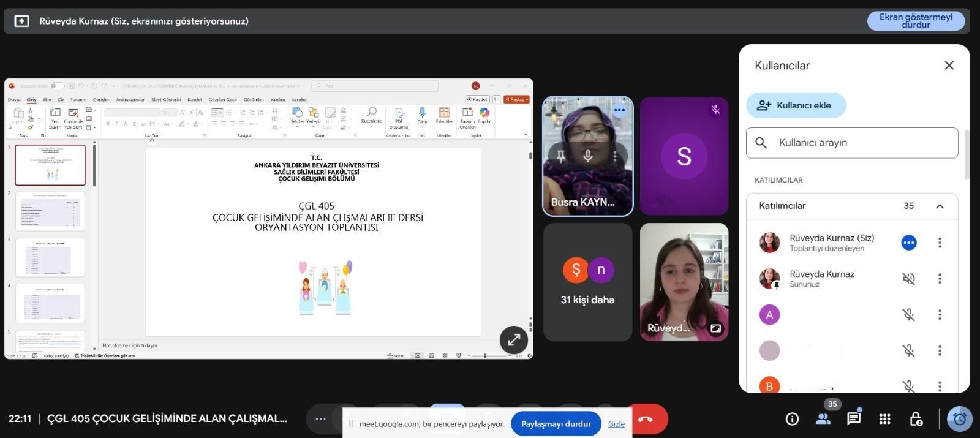
Task: Click the Kullanıcı arayın search field
Action: (851, 143)
